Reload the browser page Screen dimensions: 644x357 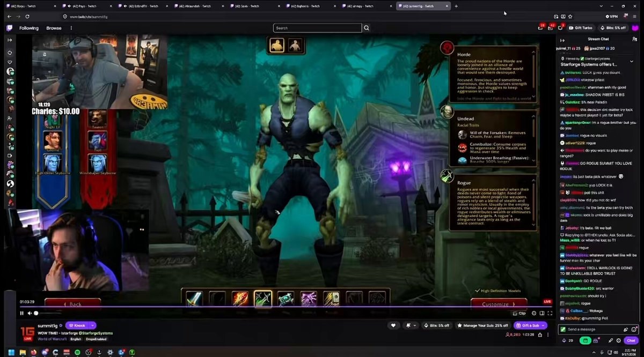pos(27,16)
